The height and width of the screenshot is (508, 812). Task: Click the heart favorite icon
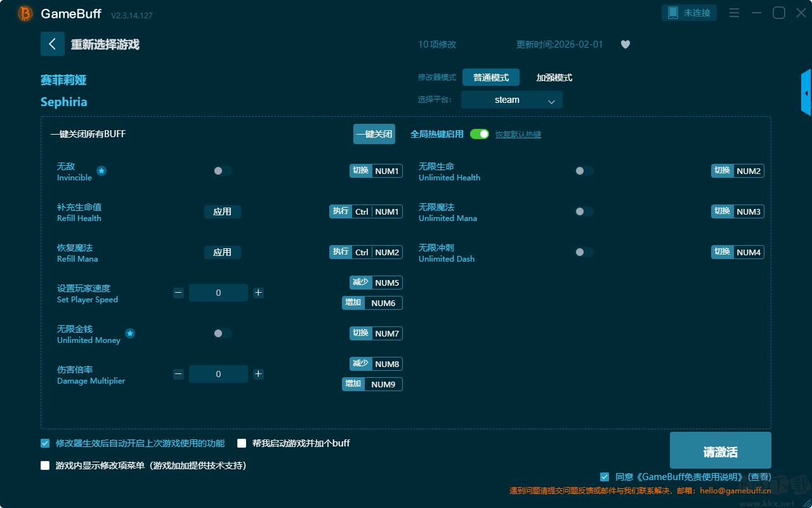click(x=625, y=44)
